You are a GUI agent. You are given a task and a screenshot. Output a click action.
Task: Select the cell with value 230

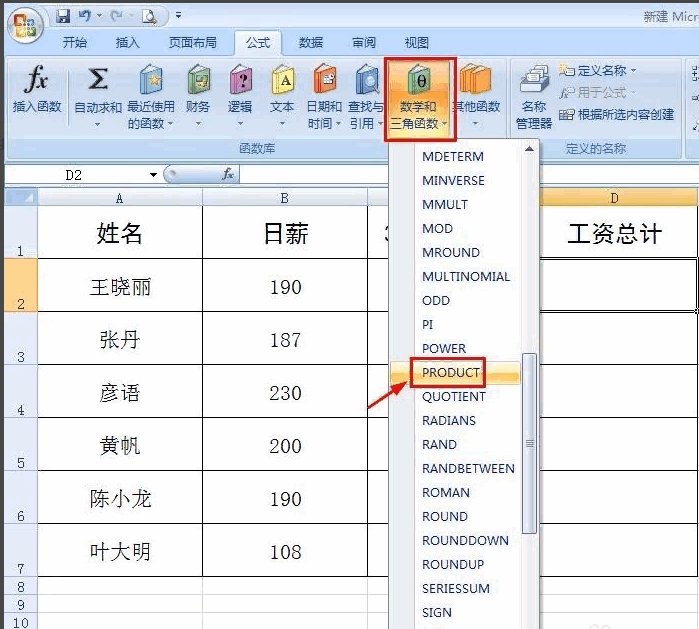pos(284,391)
